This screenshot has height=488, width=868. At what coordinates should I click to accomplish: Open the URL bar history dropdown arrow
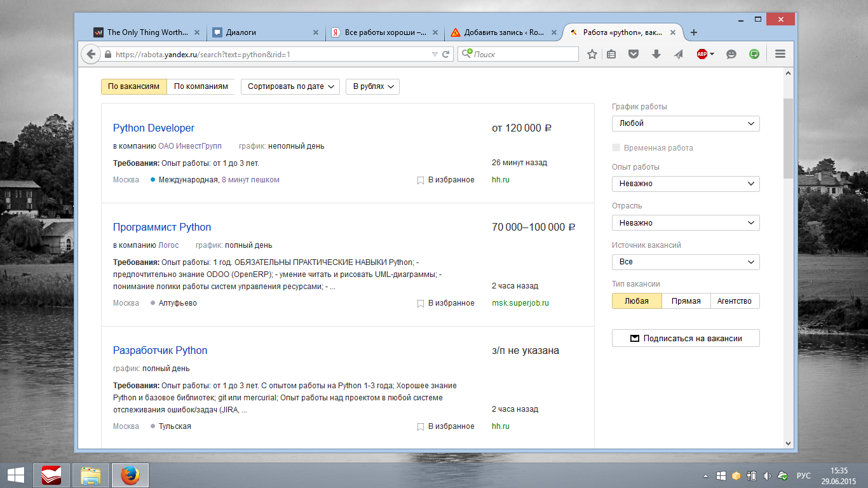click(435, 55)
